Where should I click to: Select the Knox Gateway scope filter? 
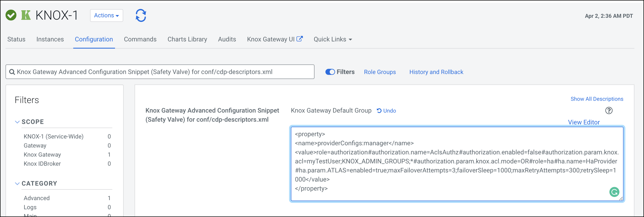pyautogui.click(x=42, y=155)
